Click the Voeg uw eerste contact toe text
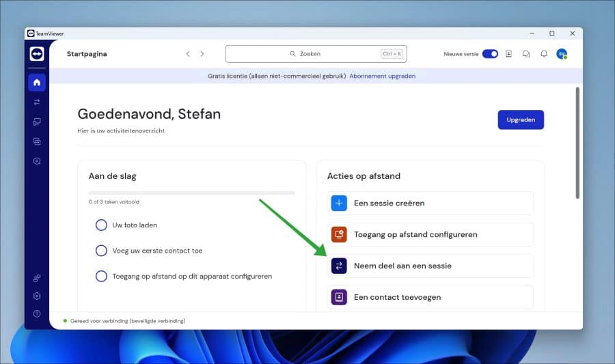 [157, 251]
